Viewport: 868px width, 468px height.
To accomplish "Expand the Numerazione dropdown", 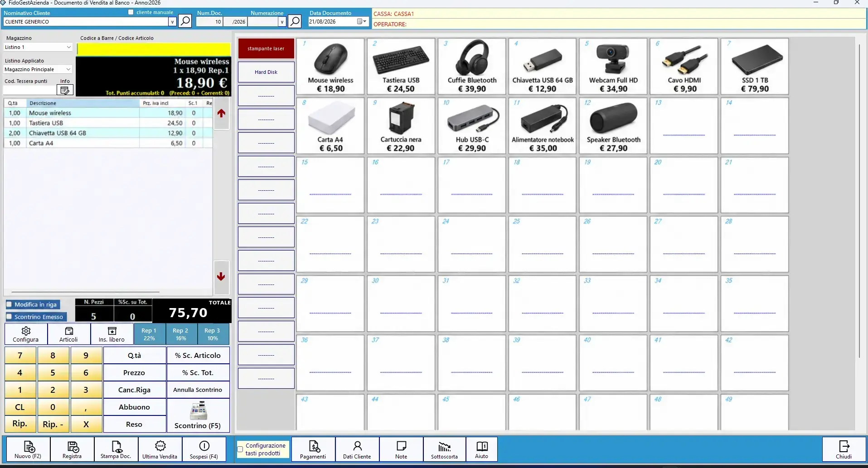I will click(282, 22).
